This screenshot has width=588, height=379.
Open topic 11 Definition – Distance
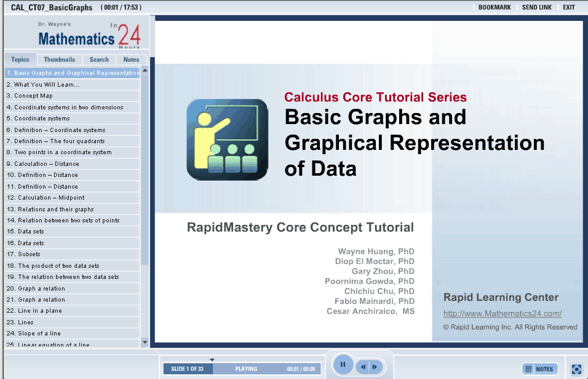[73, 187]
